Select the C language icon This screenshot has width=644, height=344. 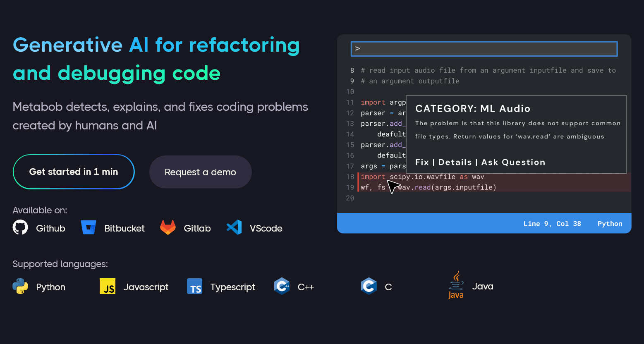point(369,286)
